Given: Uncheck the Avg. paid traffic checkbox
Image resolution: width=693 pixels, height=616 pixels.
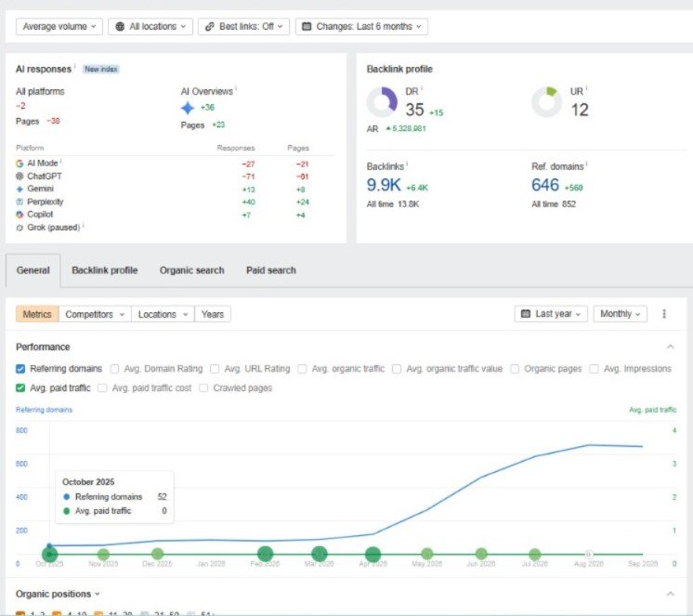Looking at the screenshot, I should tap(20, 388).
